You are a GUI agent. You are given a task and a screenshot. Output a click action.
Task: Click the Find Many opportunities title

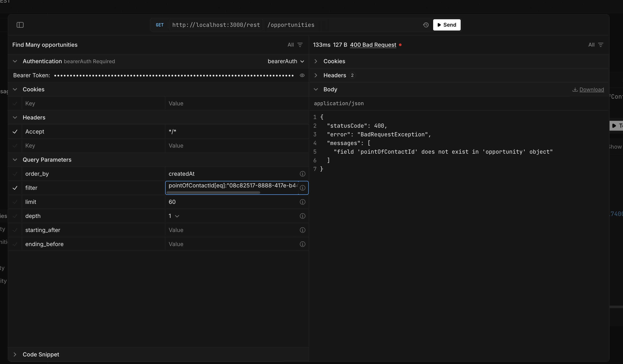(x=45, y=45)
